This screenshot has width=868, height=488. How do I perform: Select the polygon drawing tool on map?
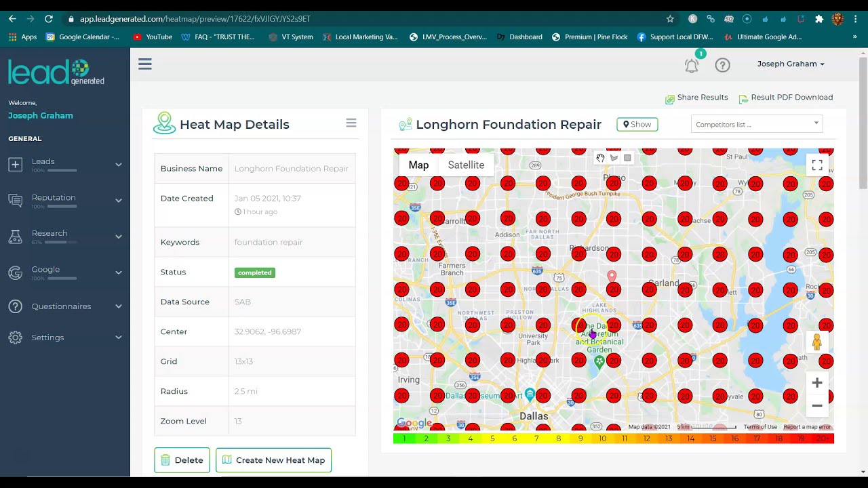click(x=614, y=158)
